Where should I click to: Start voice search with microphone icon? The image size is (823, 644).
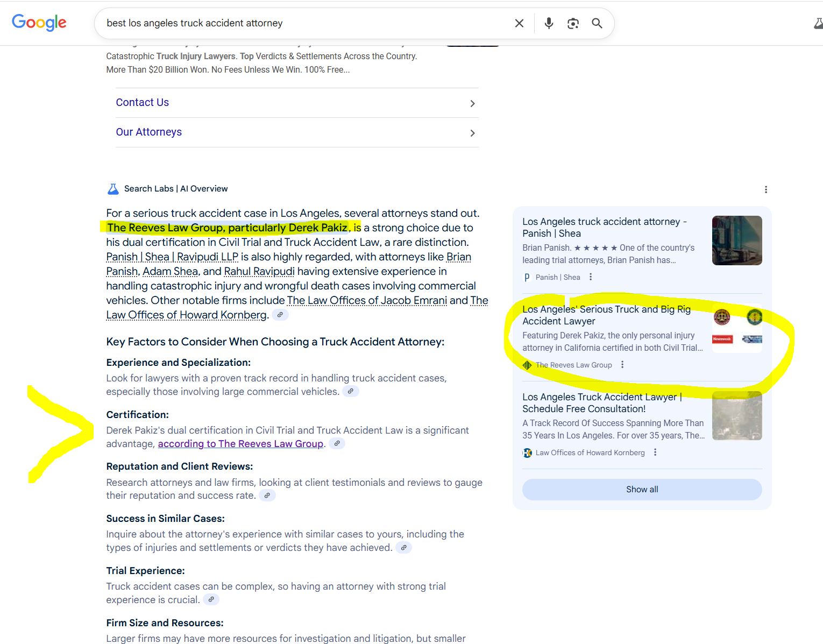coord(549,23)
